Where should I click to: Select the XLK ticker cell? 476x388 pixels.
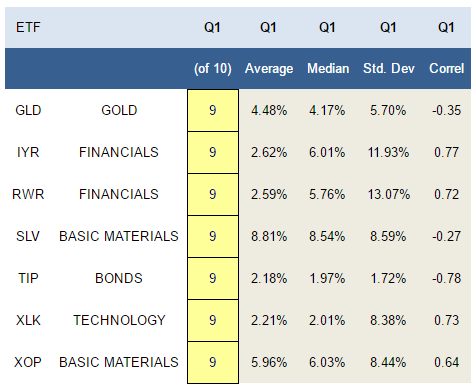[x=28, y=320]
